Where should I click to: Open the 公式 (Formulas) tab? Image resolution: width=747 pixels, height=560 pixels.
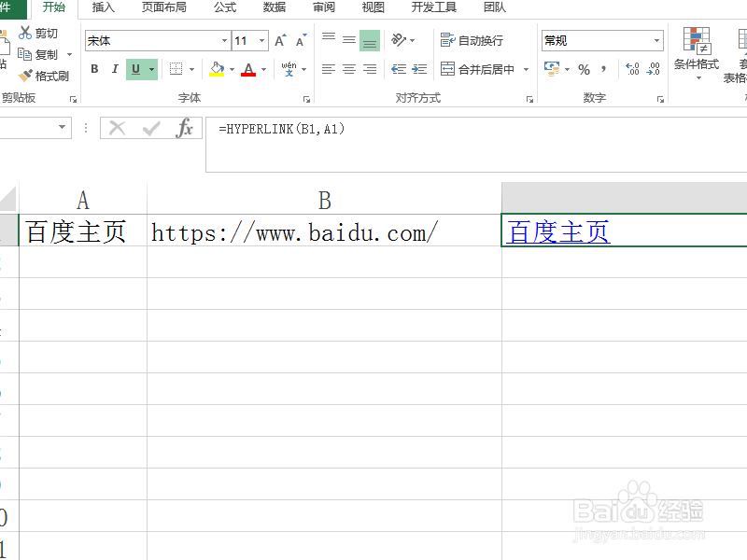(225, 7)
